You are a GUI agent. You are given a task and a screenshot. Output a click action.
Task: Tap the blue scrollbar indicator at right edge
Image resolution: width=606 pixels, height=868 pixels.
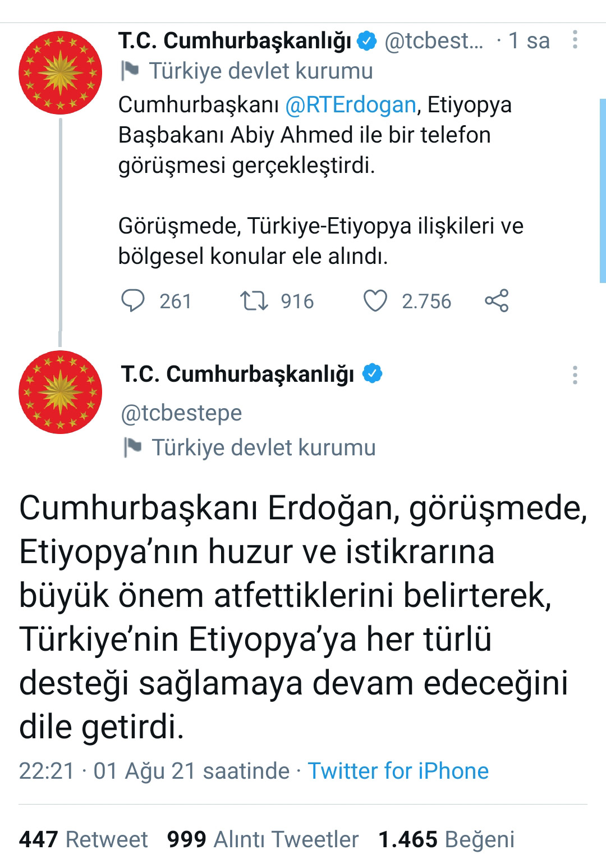[x=603, y=191]
